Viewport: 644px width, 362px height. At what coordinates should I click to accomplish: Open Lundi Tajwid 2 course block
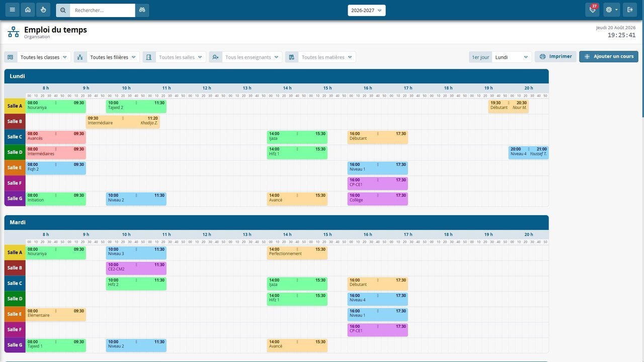click(136, 106)
